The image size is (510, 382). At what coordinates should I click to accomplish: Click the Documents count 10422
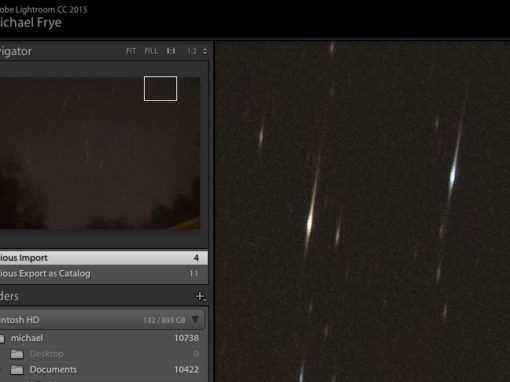point(186,370)
